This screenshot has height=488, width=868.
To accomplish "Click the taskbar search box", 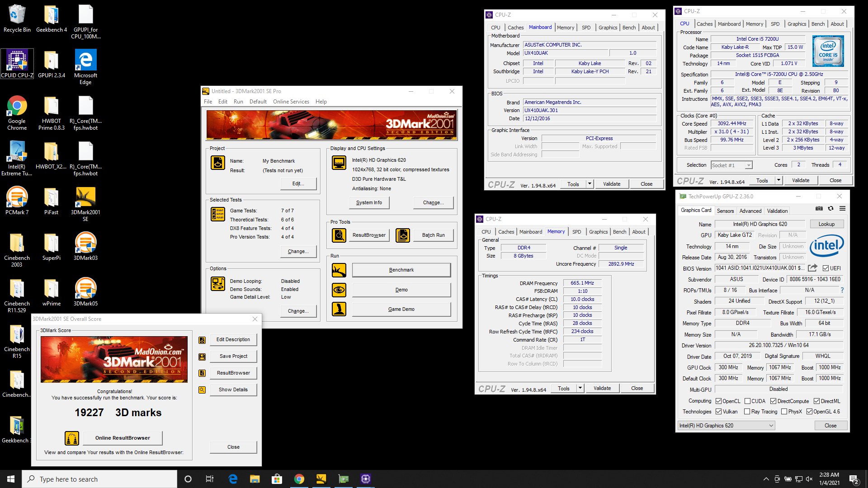I will (x=99, y=479).
